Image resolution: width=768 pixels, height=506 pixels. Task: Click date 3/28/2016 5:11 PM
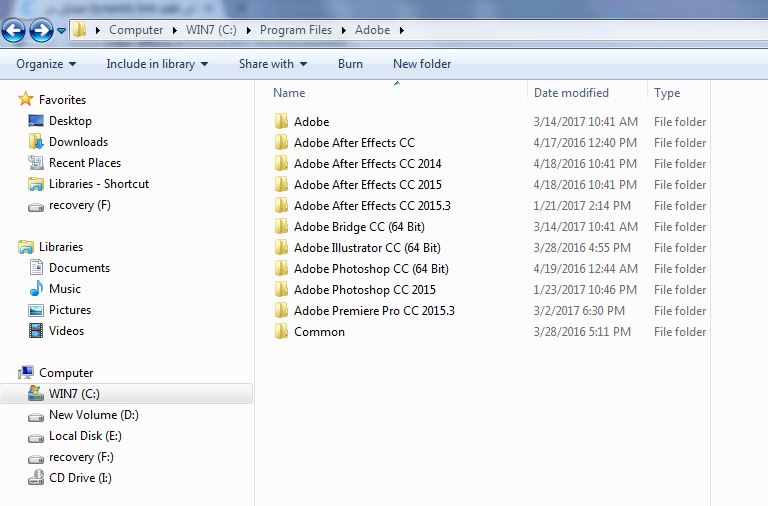click(x=582, y=332)
